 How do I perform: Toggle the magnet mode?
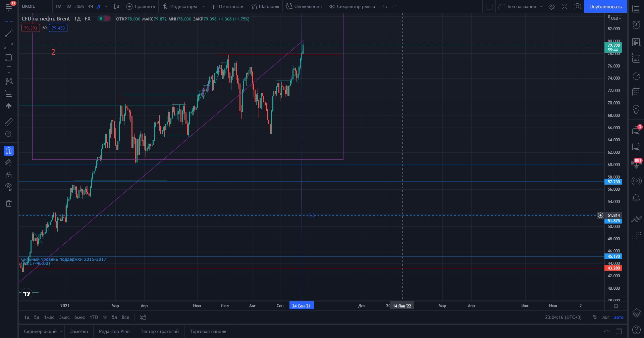click(9, 151)
